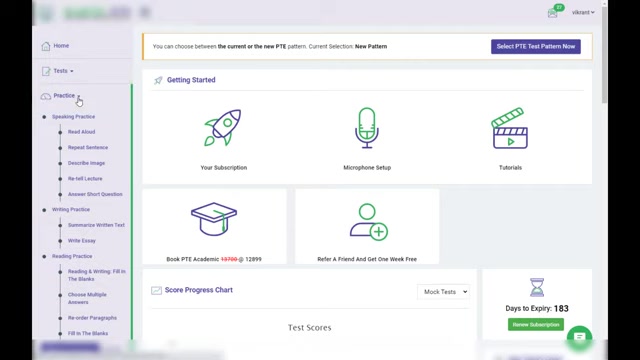This screenshot has width=640, height=360.
Task: Click the Home house icon in sidebar
Action: coord(46,46)
